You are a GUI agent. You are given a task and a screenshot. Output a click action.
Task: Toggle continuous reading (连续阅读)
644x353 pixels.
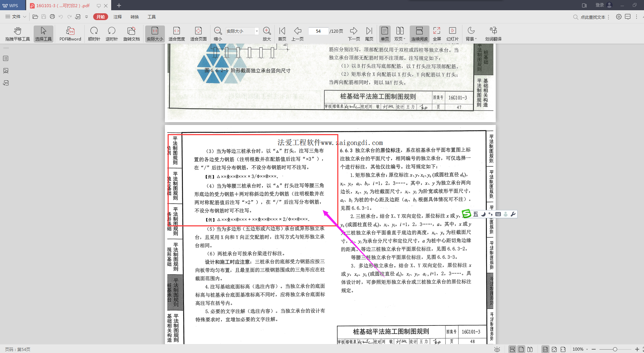point(420,34)
